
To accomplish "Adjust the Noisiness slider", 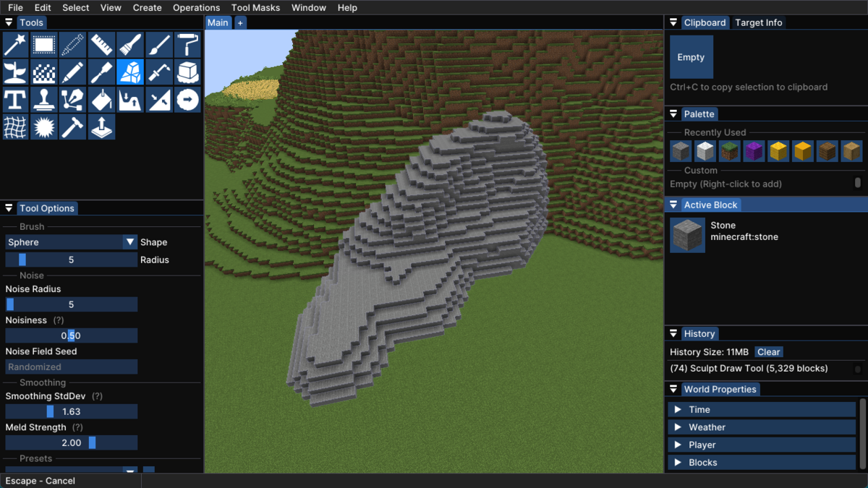I will [70, 335].
